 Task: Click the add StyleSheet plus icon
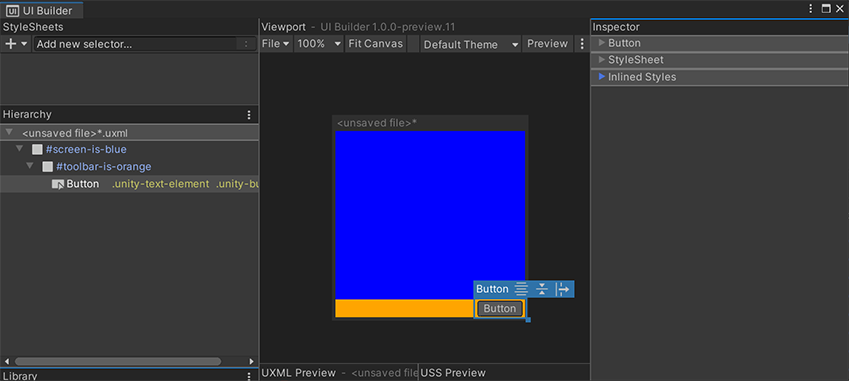click(10, 44)
